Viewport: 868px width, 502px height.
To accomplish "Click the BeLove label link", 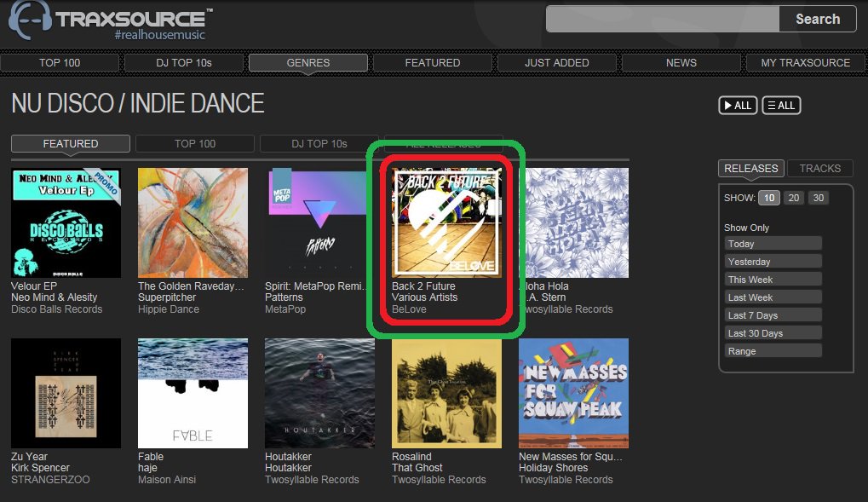I will point(409,309).
